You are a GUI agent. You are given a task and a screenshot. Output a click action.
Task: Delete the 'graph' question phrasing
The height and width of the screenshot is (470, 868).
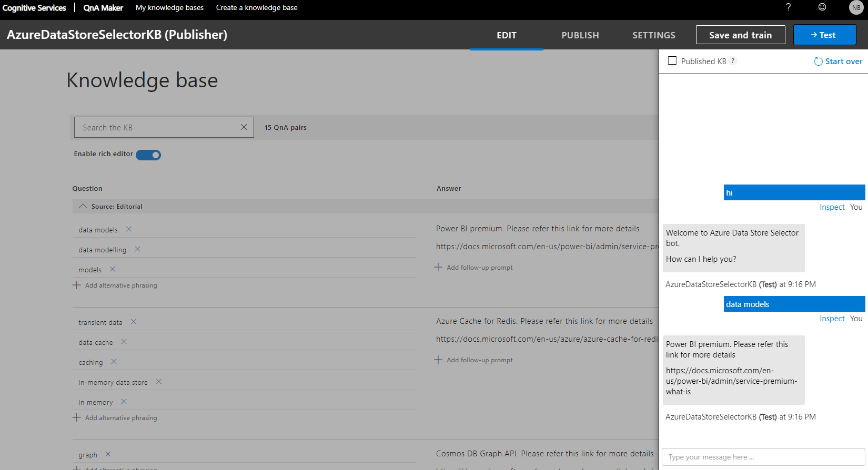pyautogui.click(x=108, y=454)
